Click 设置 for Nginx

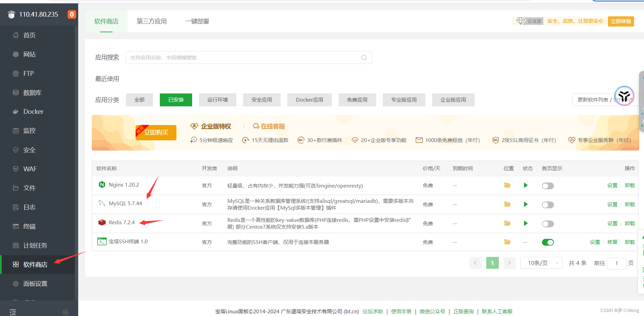(612, 185)
